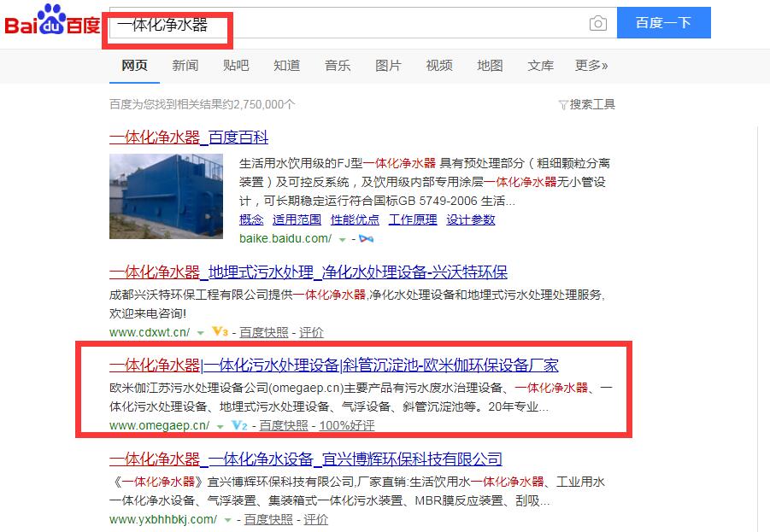The width and height of the screenshot is (770, 532).
Task: Expand dropdown arrow next to baike.baidu.com
Action: [x=343, y=239]
